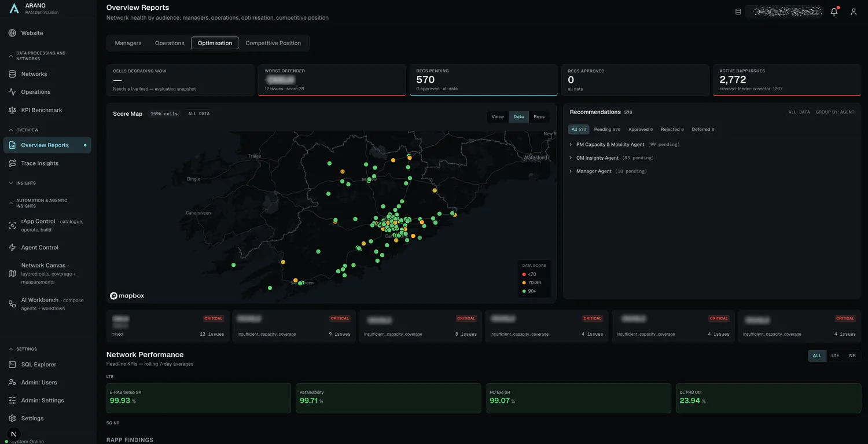The height and width of the screenshot is (444, 868).
Task: Click Group By: Agent option
Action: pos(834,112)
